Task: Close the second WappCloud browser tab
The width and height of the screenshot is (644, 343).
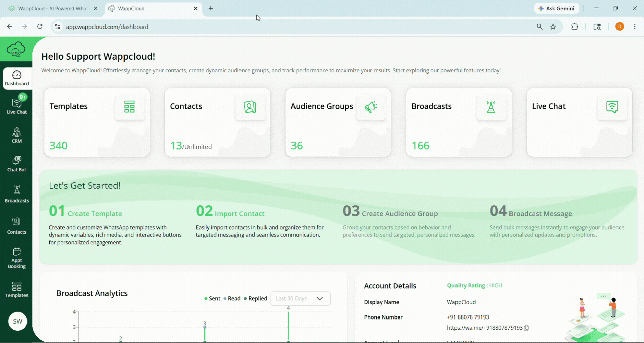Action: coord(196,9)
